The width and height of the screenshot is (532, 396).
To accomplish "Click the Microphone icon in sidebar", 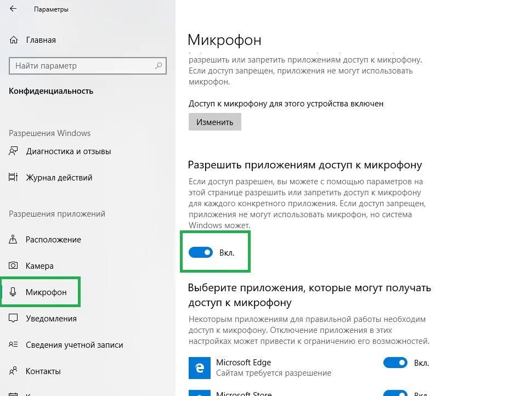I will tap(13, 292).
